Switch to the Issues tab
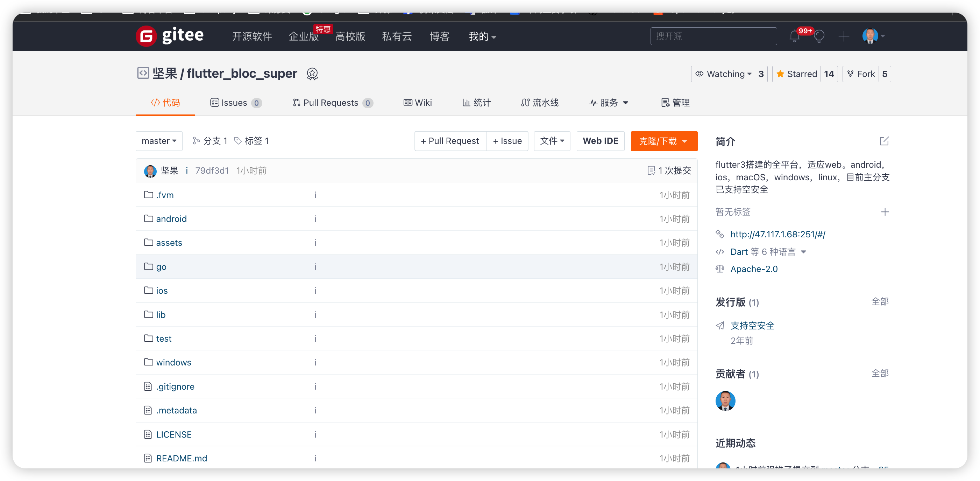This screenshot has width=980, height=481. point(236,103)
